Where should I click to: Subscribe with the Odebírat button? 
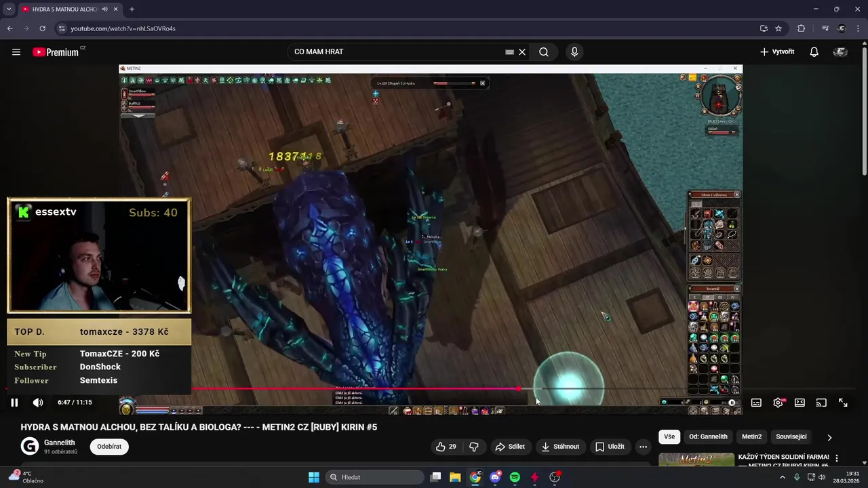109,447
